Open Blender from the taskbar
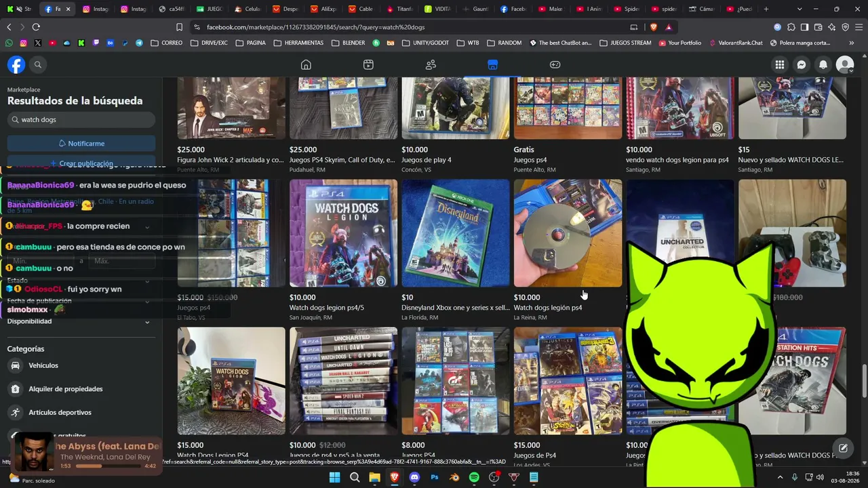 coord(454,477)
